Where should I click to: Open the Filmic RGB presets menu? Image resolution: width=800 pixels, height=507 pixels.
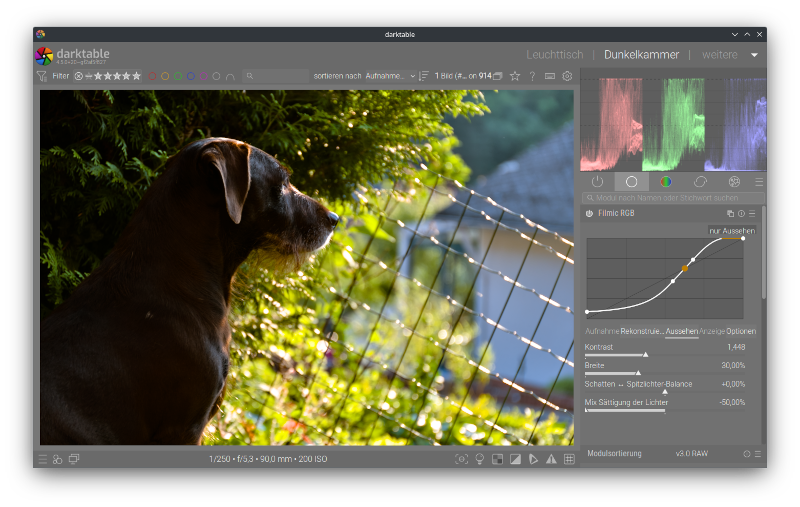(x=752, y=214)
